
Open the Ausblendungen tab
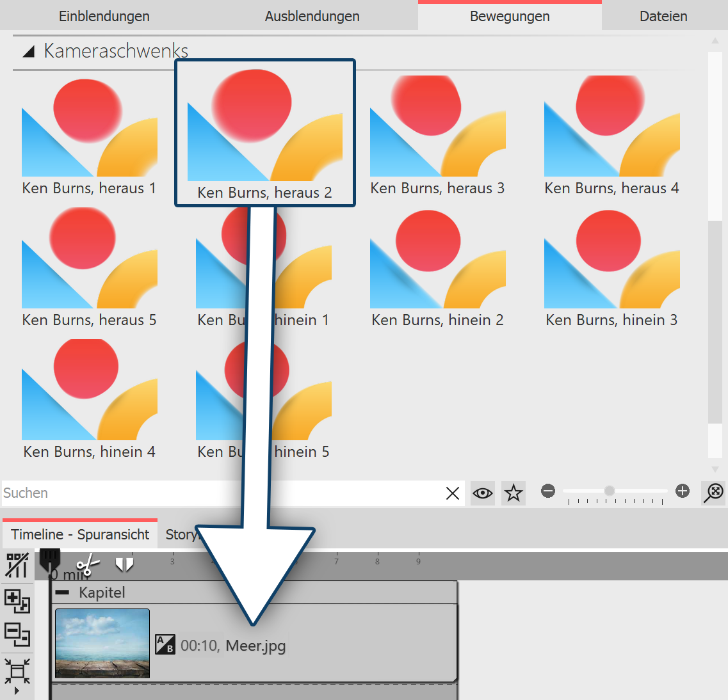point(312,16)
